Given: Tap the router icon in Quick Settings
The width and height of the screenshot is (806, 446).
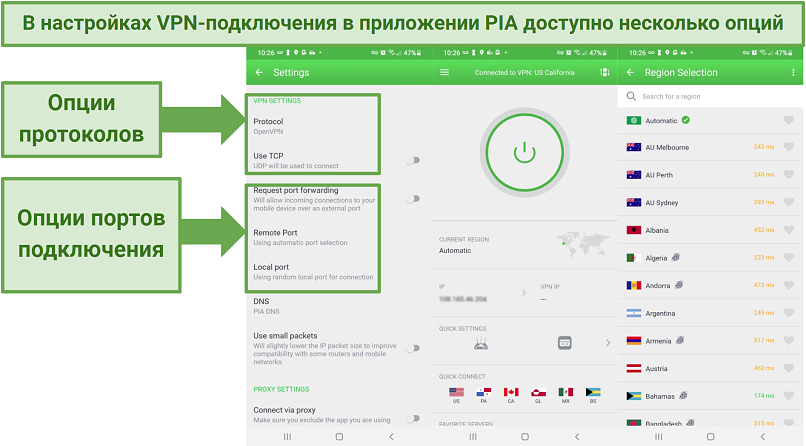Looking at the screenshot, I should point(481,343).
